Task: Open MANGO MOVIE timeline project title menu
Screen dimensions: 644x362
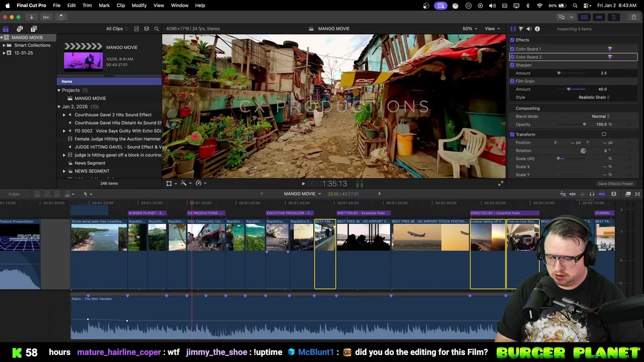Action: pyautogui.click(x=302, y=194)
